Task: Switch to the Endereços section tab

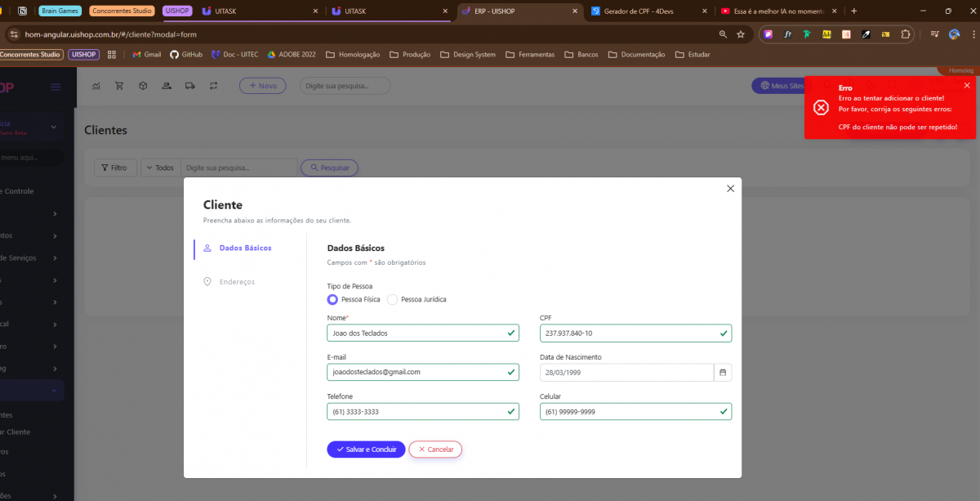Action: (x=237, y=282)
